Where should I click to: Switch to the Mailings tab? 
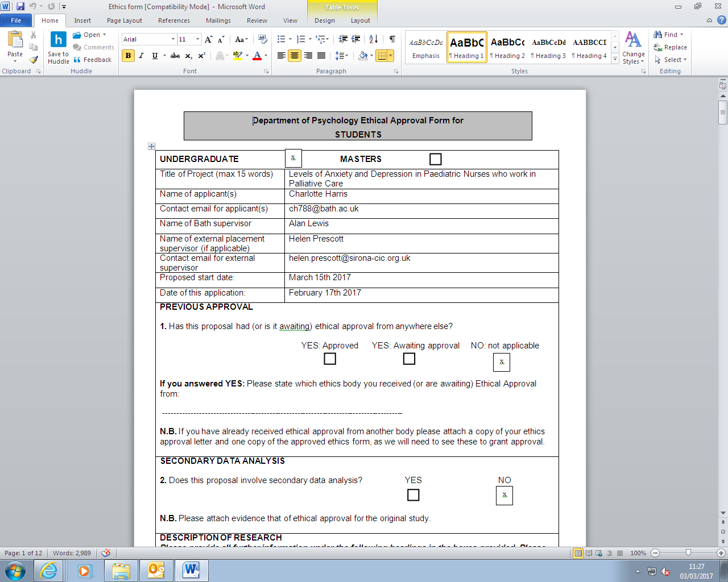218,20
